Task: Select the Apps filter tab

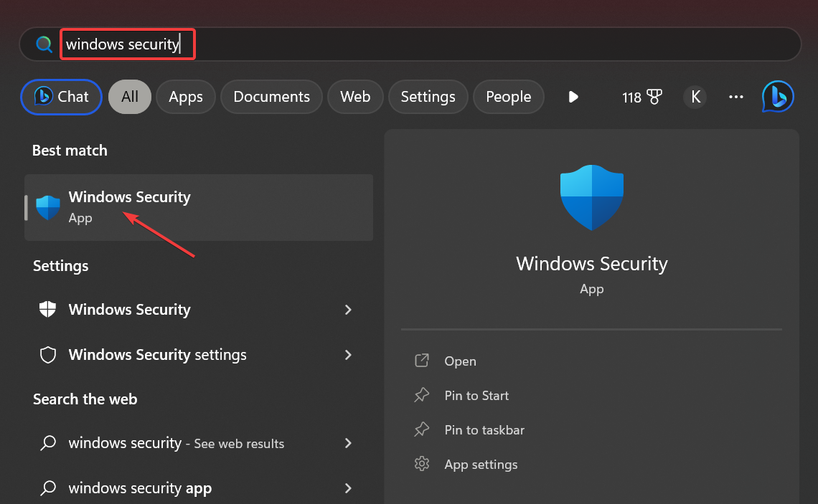Action: click(185, 96)
